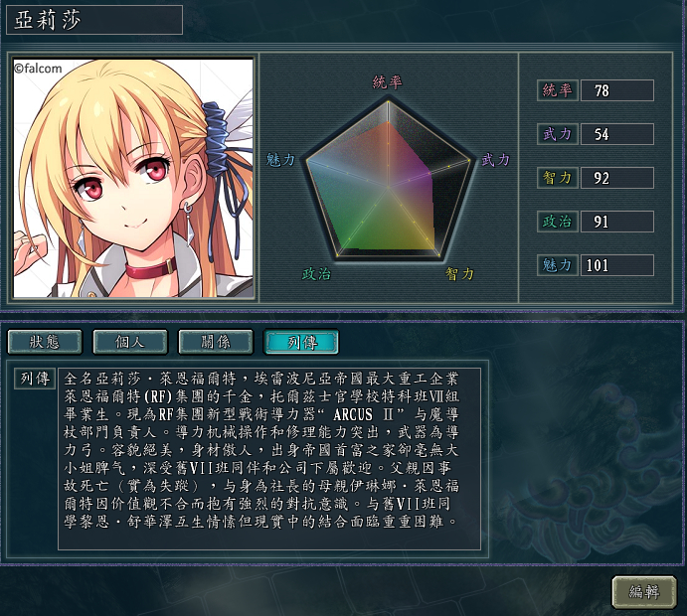The height and width of the screenshot is (616, 687).
Task: Click the pentagon radar chart center
Action: click(388, 188)
